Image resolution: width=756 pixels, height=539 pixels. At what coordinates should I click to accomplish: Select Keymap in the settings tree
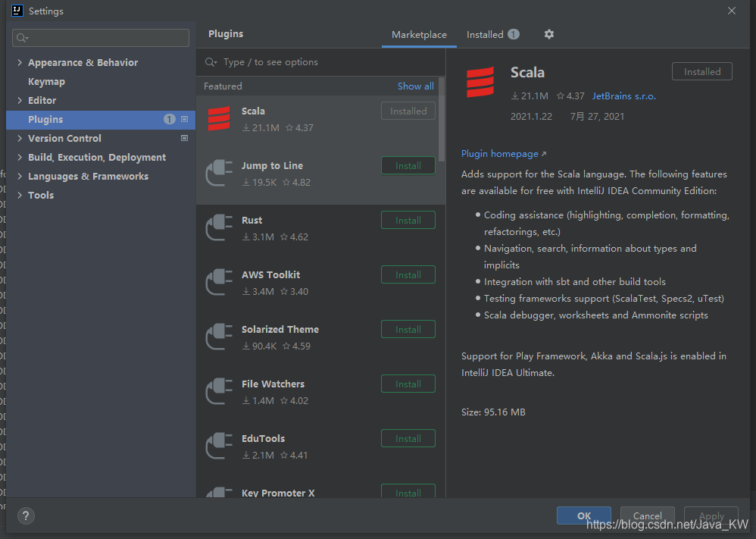46,82
